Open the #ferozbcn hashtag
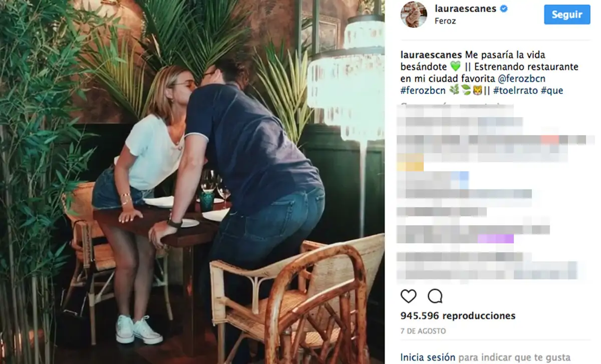Viewport: 601px width, 364px height. (x=423, y=91)
